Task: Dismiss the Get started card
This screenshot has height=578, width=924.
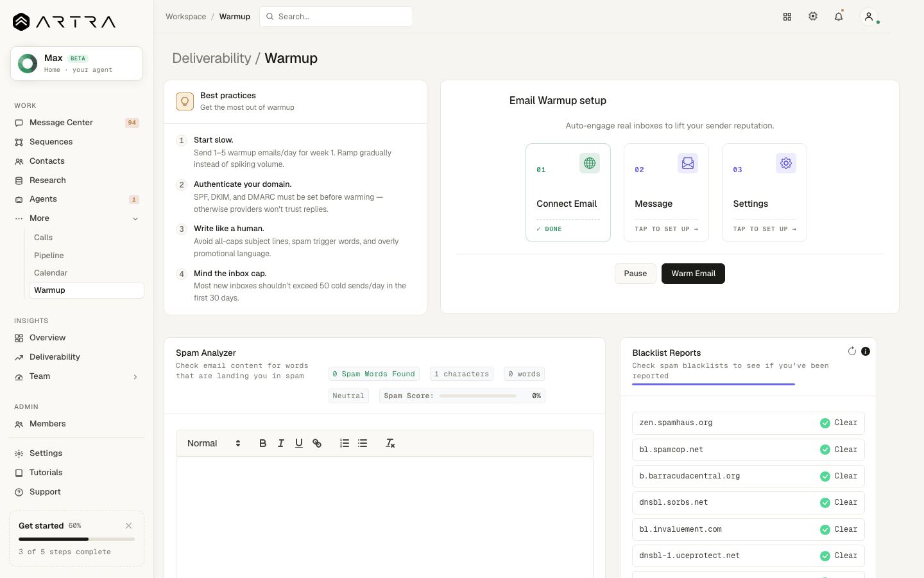Action: coord(129,525)
